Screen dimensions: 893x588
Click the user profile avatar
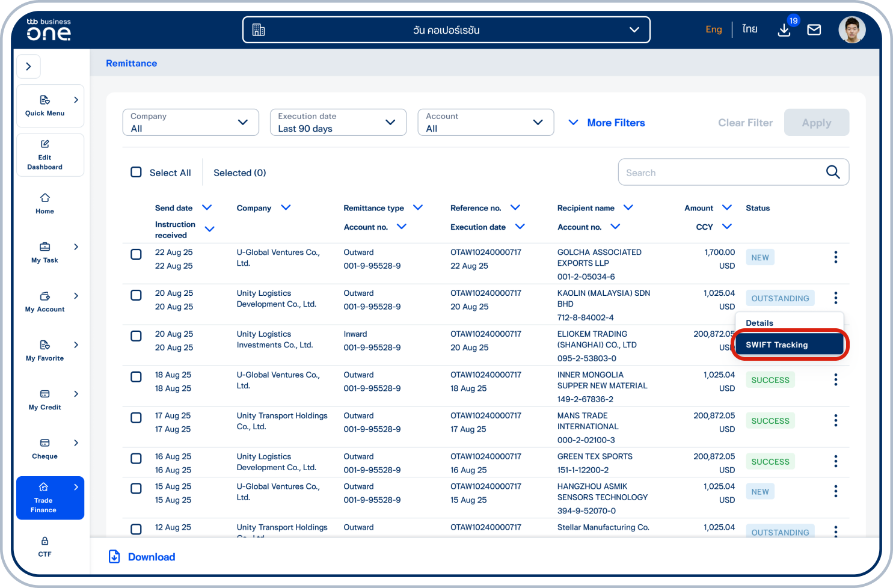[852, 30]
